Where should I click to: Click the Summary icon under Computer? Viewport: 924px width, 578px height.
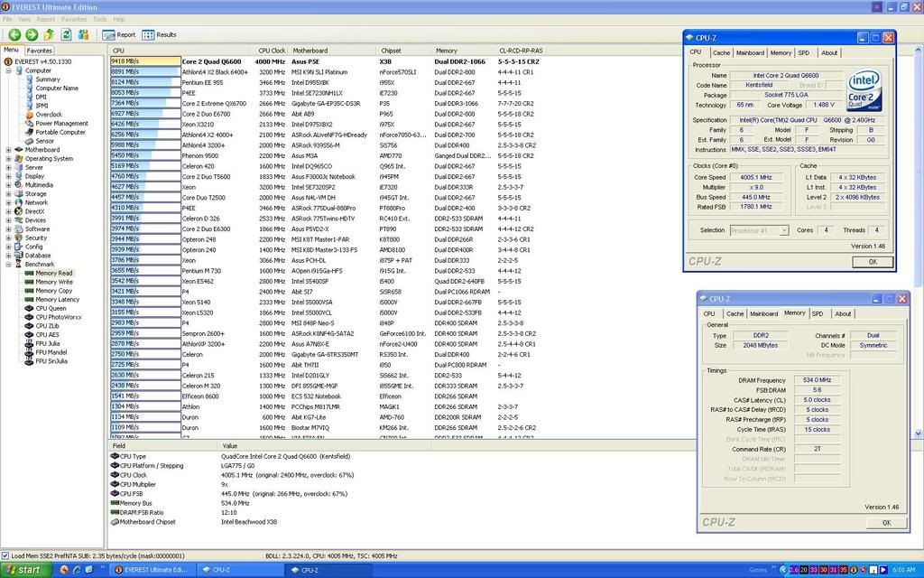[30, 79]
